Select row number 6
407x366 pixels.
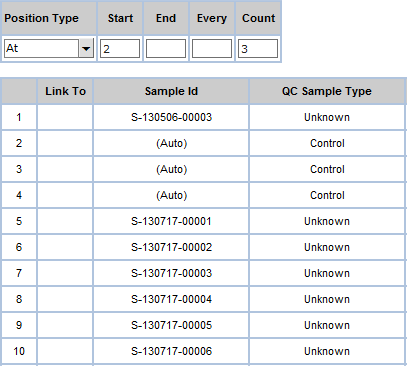19,247
